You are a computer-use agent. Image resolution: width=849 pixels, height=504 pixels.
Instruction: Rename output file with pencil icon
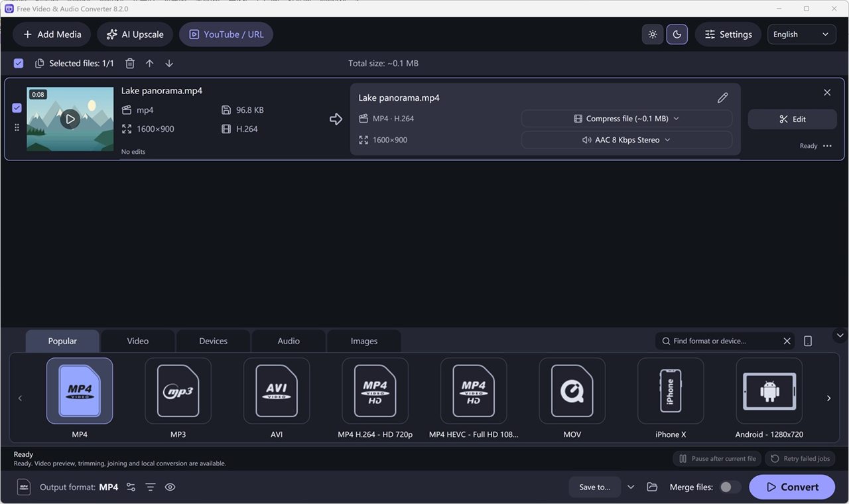[723, 97]
